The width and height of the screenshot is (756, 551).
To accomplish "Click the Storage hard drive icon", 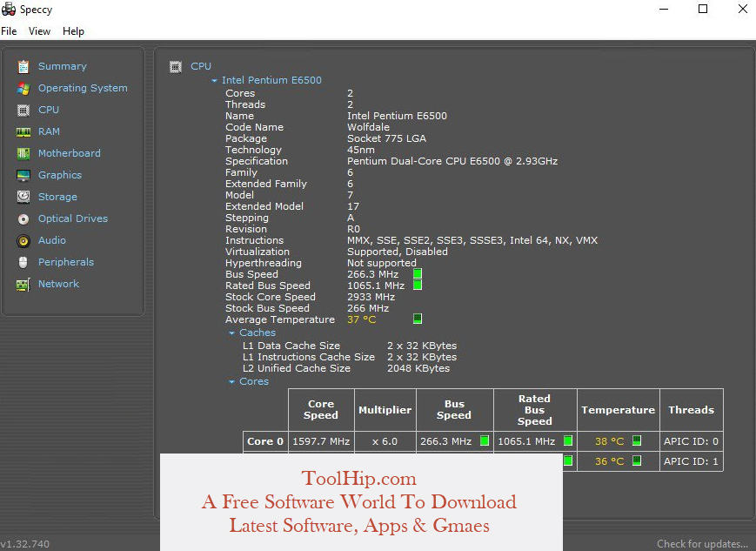I will click(23, 197).
